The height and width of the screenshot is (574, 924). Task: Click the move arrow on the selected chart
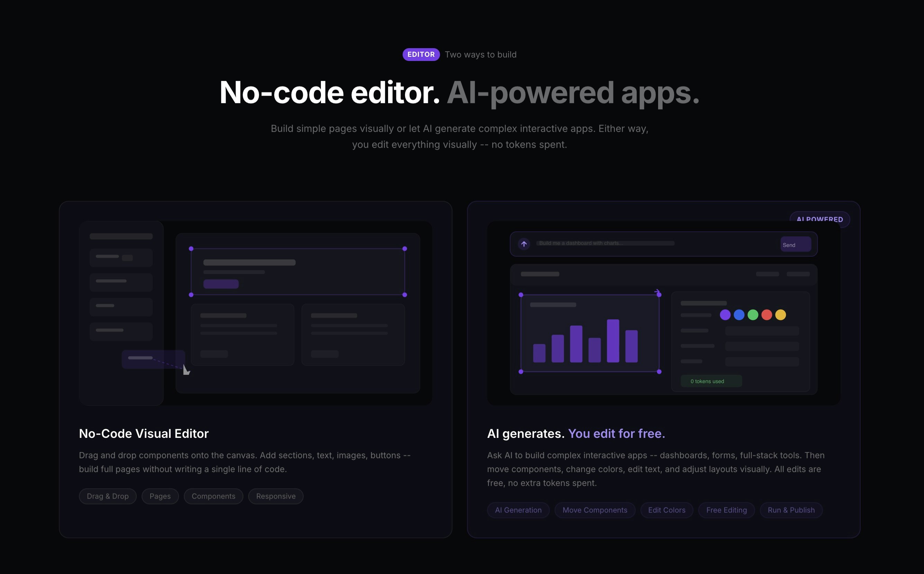(657, 291)
